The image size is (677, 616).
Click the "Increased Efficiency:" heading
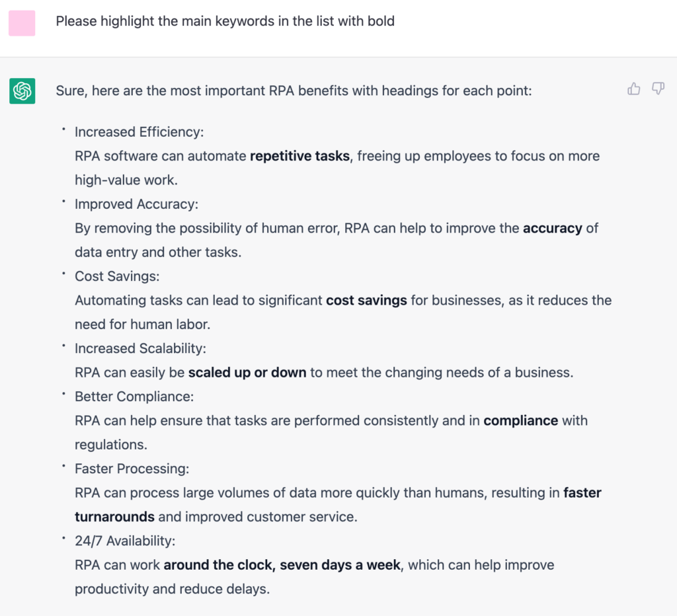point(139,132)
